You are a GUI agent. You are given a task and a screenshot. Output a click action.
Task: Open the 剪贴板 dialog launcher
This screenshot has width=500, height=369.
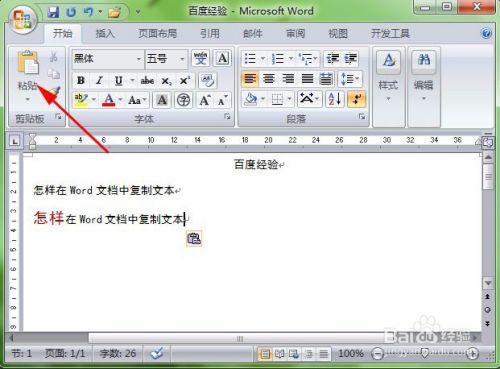(x=59, y=117)
